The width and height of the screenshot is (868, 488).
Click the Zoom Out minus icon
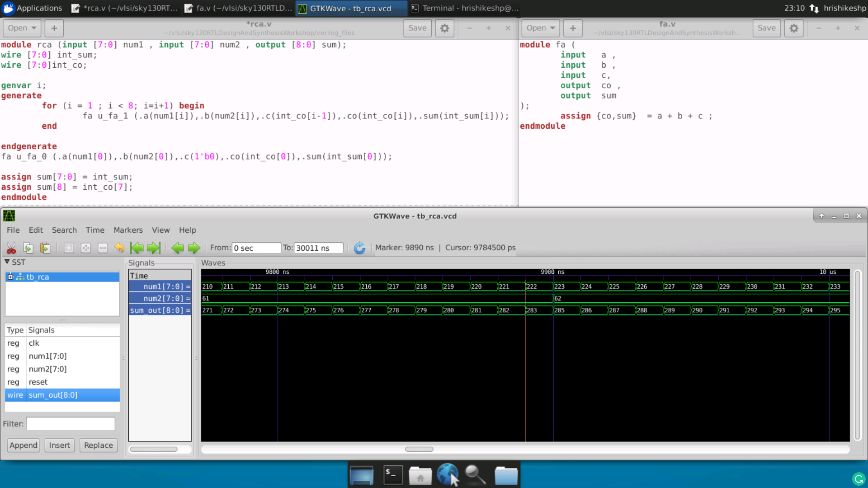103,248
